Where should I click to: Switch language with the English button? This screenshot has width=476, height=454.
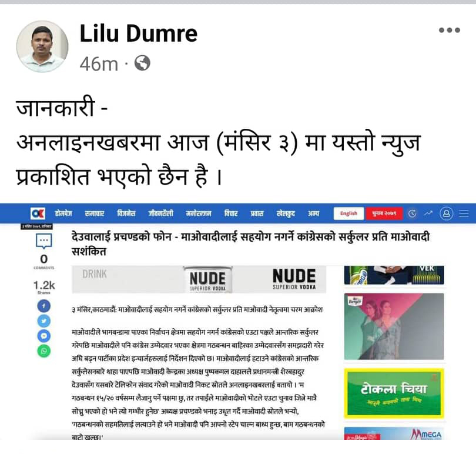tap(348, 213)
